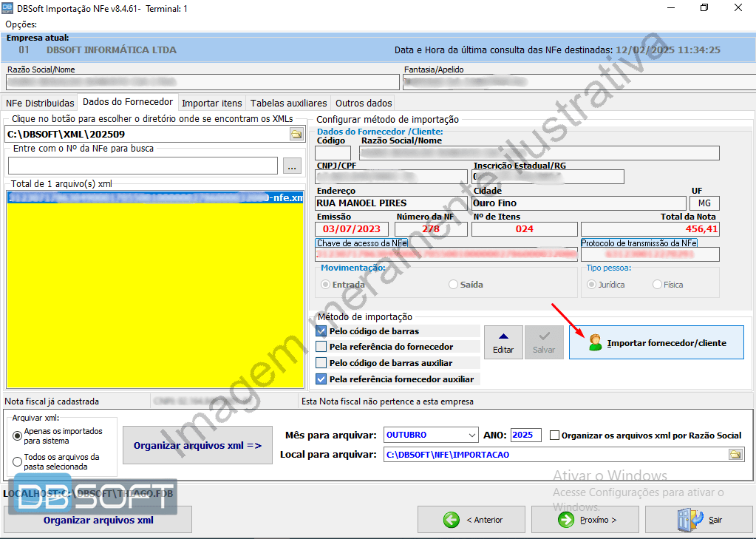
Task: Open the Importar itens tab
Action: (211, 103)
